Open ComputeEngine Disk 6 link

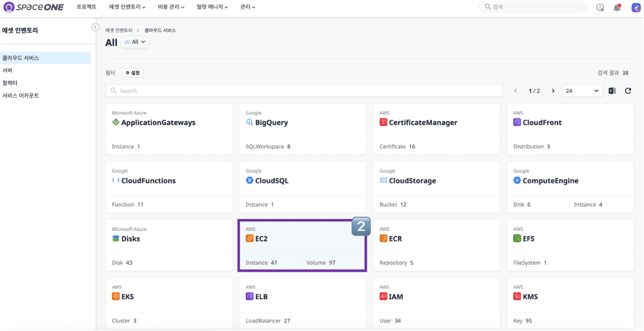click(x=522, y=205)
